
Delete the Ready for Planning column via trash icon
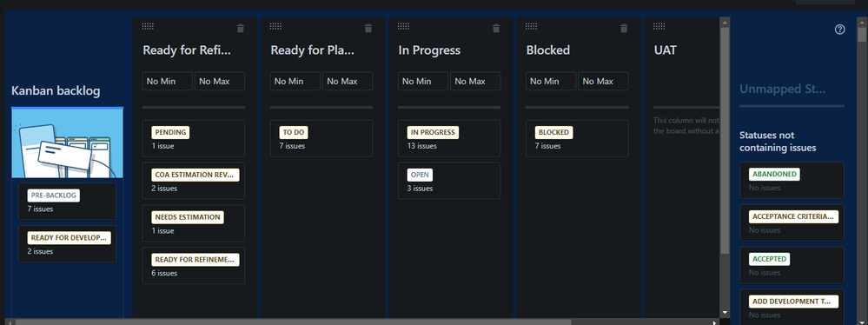(x=368, y=28)
